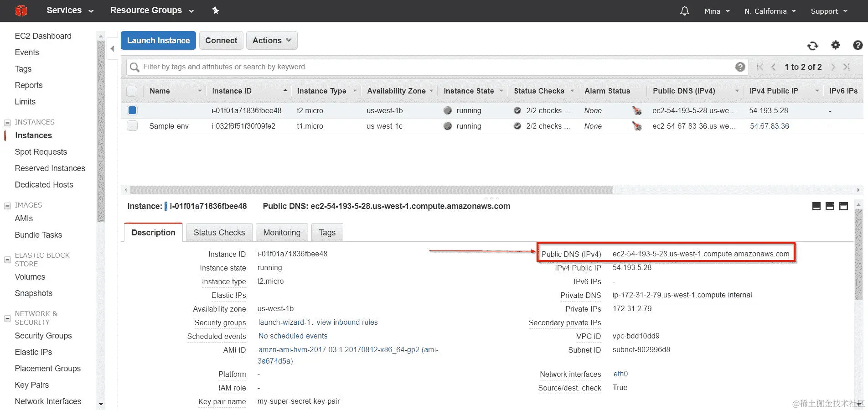The image size is (868, 411).
Task: Go to the previous page of results
Action: tap(773, 67)
